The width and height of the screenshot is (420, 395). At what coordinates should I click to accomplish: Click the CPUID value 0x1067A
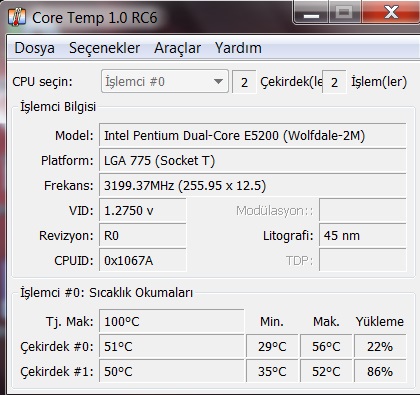pos(143,260)
